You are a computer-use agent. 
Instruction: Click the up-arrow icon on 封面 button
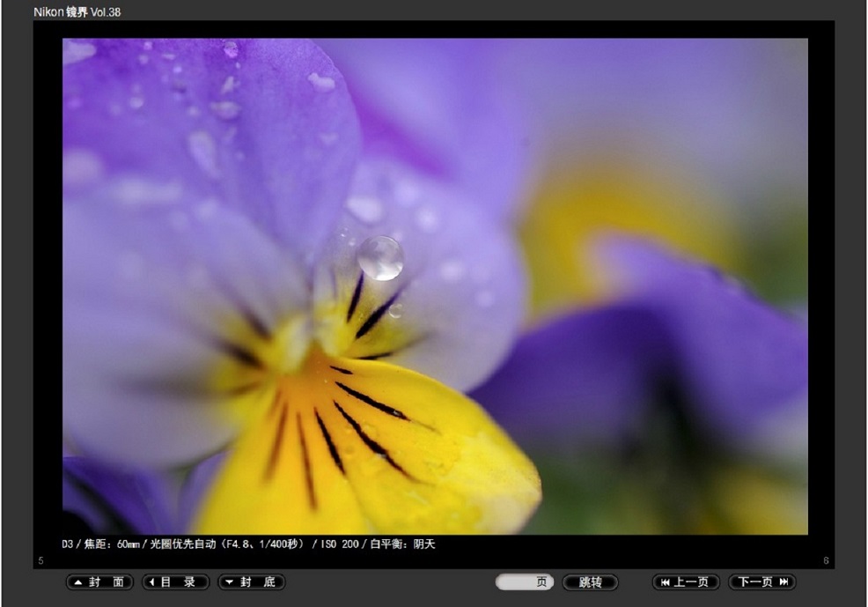[x=77, y=582]
